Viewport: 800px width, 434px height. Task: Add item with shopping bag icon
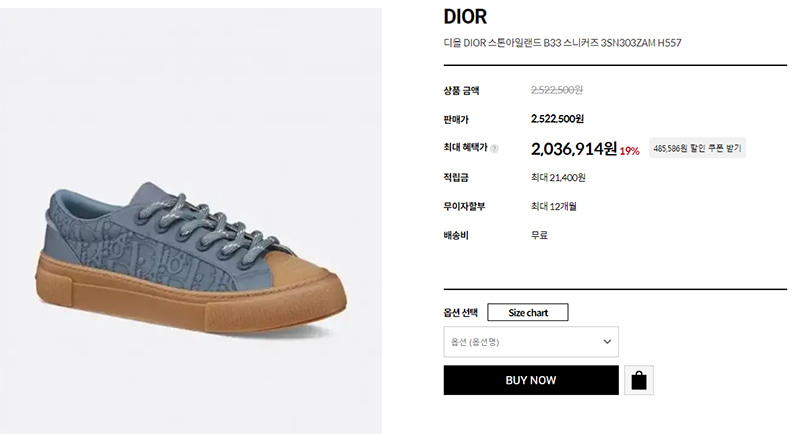(x=639, y=380)
